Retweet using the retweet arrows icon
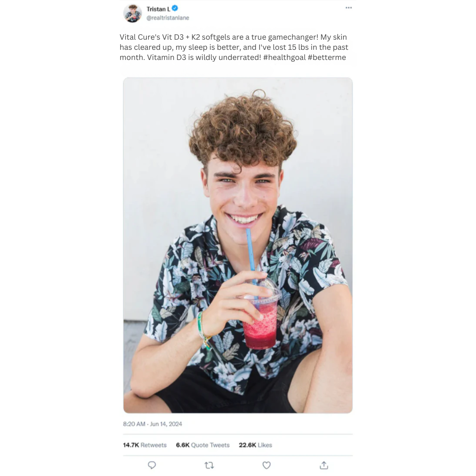 tap(209, 465)
